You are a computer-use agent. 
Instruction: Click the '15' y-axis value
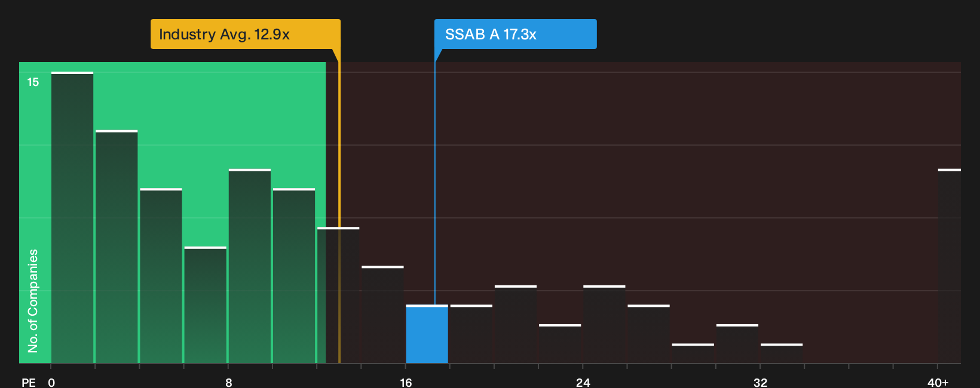tap(33, 82)
